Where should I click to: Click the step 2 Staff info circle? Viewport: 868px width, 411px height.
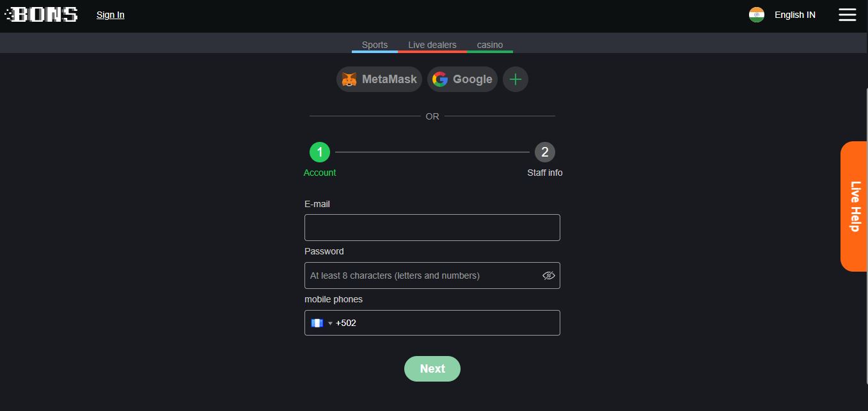click(545, 152)
